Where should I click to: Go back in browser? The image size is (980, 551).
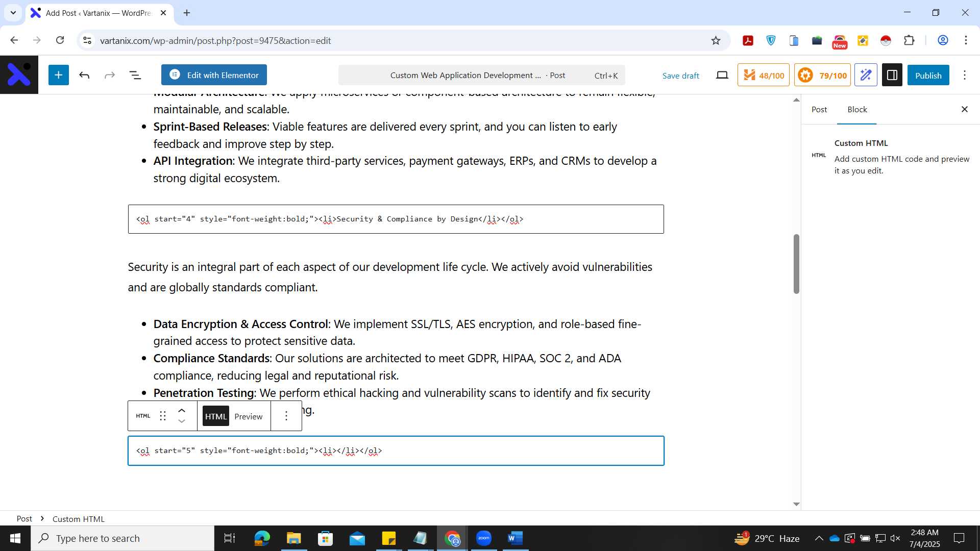point(14,40)
